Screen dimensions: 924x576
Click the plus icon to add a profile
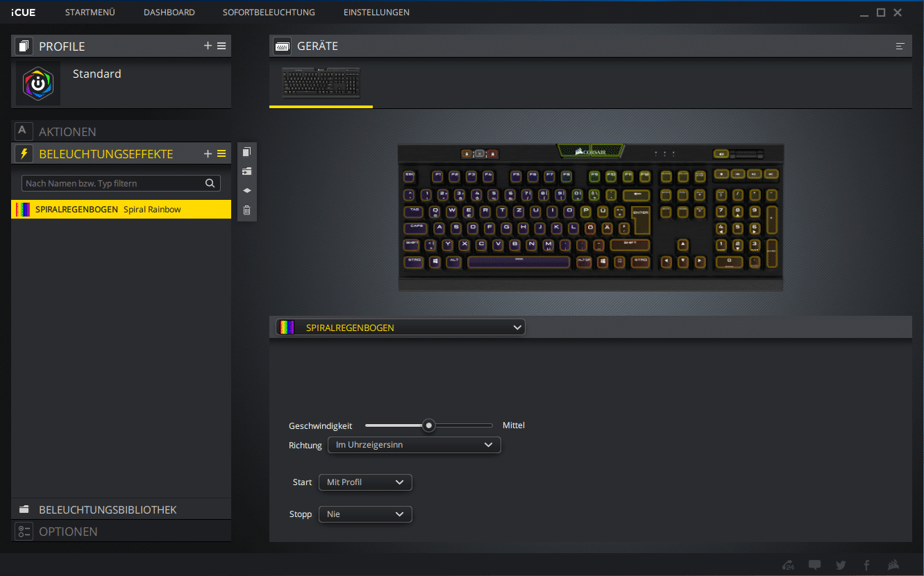[208, 46]
